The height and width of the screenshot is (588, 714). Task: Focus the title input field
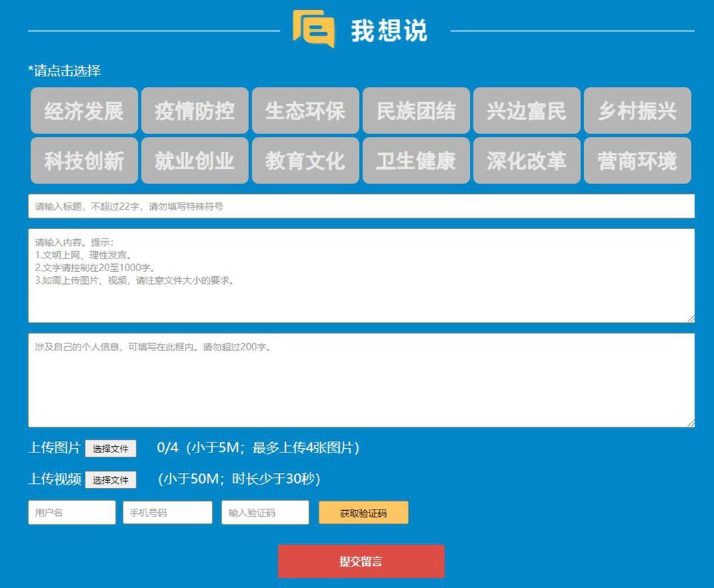(x=361, y=206)
